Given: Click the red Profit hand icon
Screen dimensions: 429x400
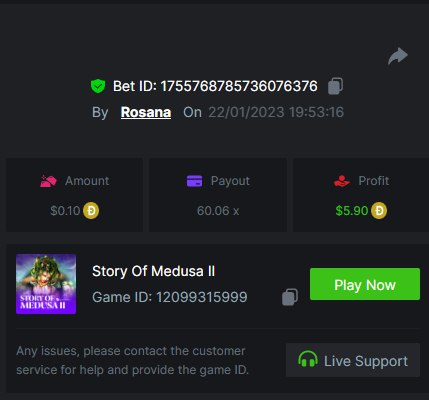Looking at the screenshot, I should (x=342, y=181).
